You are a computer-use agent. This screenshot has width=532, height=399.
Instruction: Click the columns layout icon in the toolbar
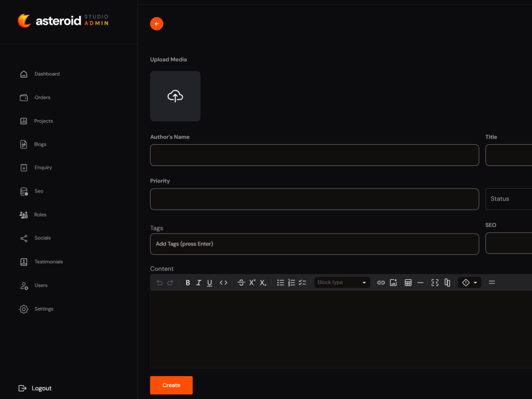447,282
